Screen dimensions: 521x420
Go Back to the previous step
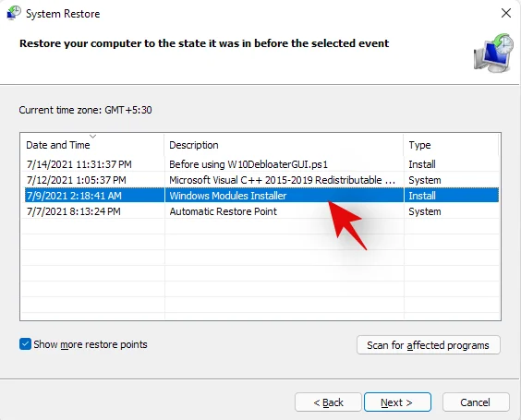(328, 402)
